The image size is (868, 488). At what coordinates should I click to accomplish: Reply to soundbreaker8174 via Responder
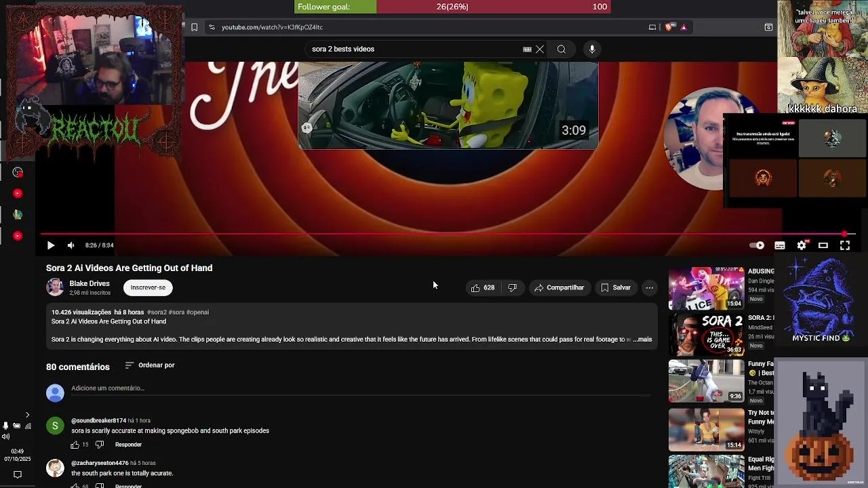click(128, 445)
